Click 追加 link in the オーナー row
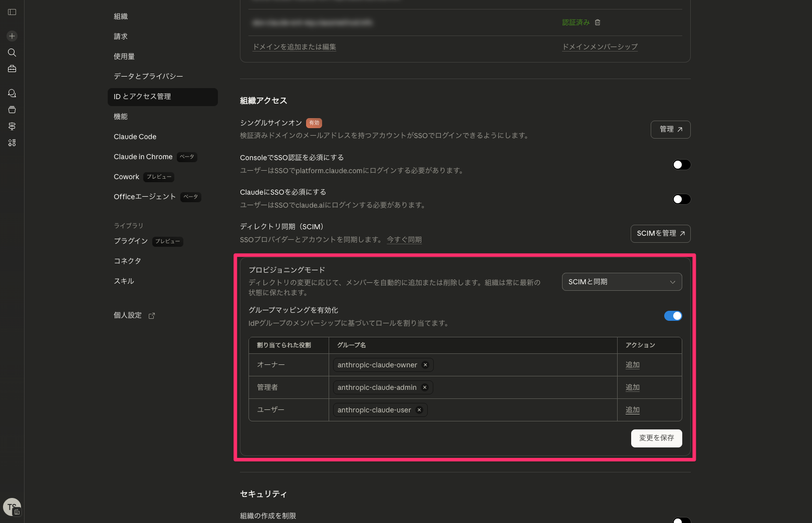Image resolution: width=812 pixels, height=523 pixels. tap(632, 365)
